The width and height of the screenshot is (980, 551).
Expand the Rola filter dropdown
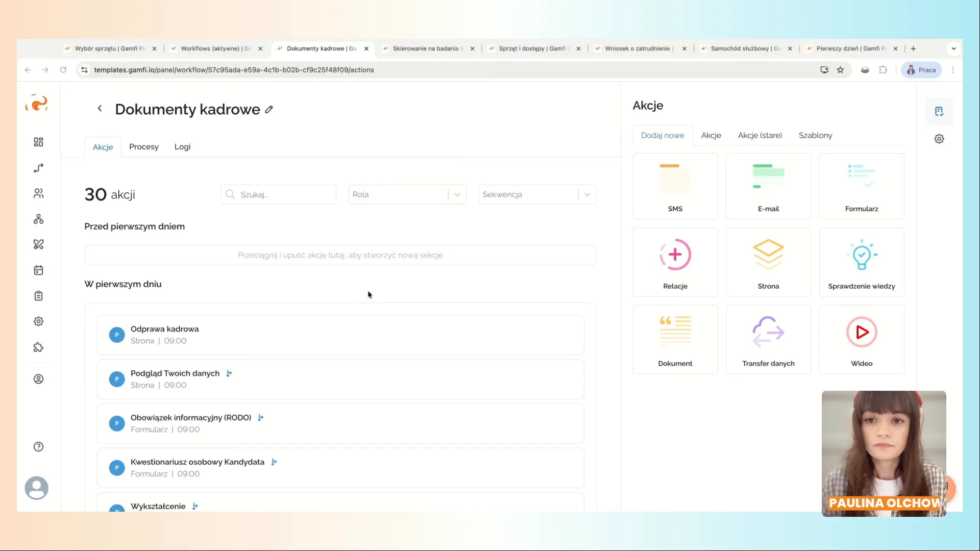[x=457, y=194]
